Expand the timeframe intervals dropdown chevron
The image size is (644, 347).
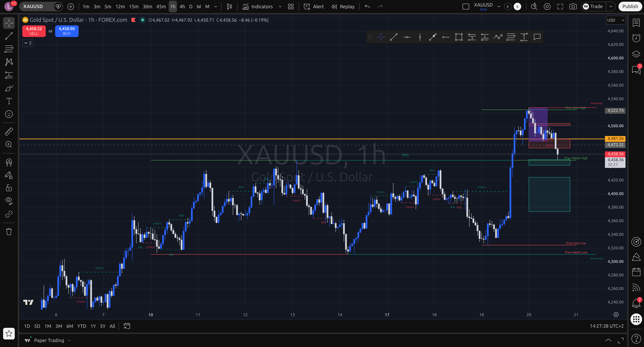[x=215, y=7]
